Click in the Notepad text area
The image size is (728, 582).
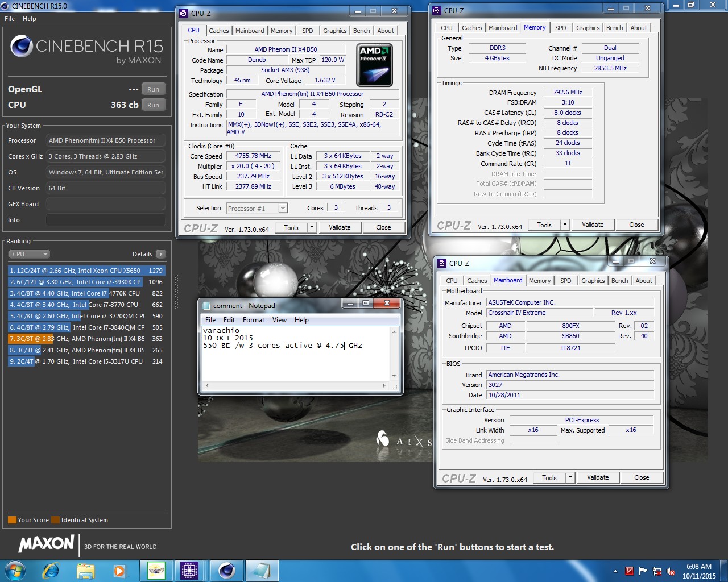coord(296,353)
